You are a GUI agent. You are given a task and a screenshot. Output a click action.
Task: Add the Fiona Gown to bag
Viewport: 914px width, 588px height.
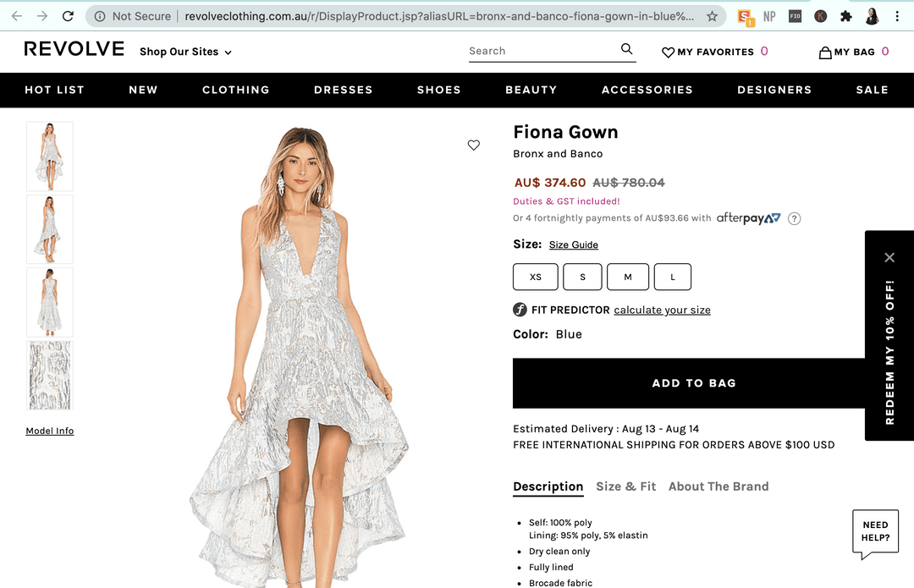tap(694, 382)
